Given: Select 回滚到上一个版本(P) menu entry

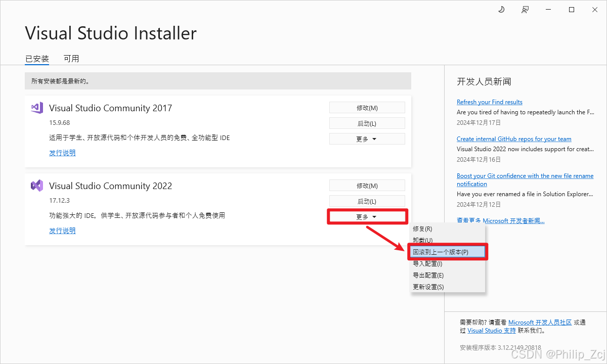Looking at the screenshot, I should tap(448, 252).
